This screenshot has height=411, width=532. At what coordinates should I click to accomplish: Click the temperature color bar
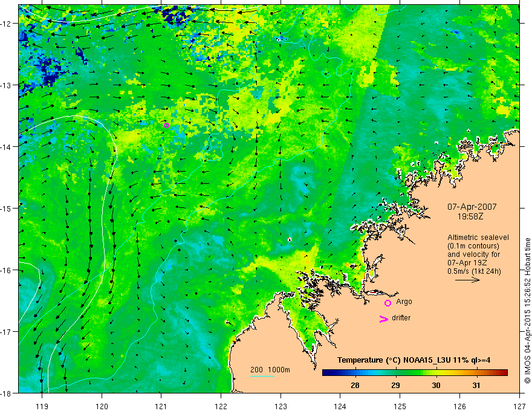point(415,372)
